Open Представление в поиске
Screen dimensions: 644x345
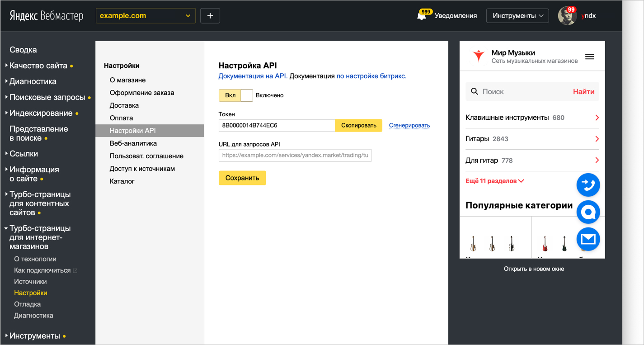(x=39, y=133)
